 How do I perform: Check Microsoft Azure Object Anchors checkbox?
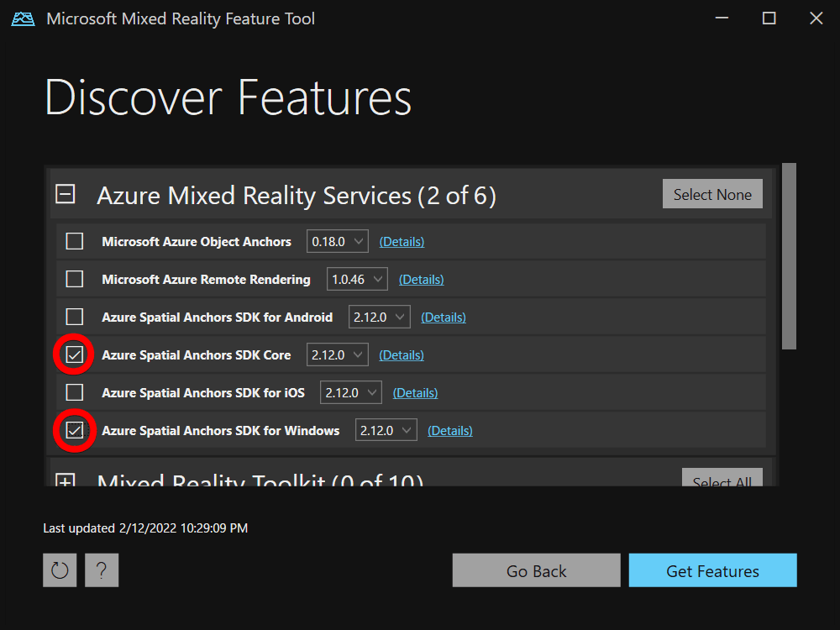click(x=75, y=241)
